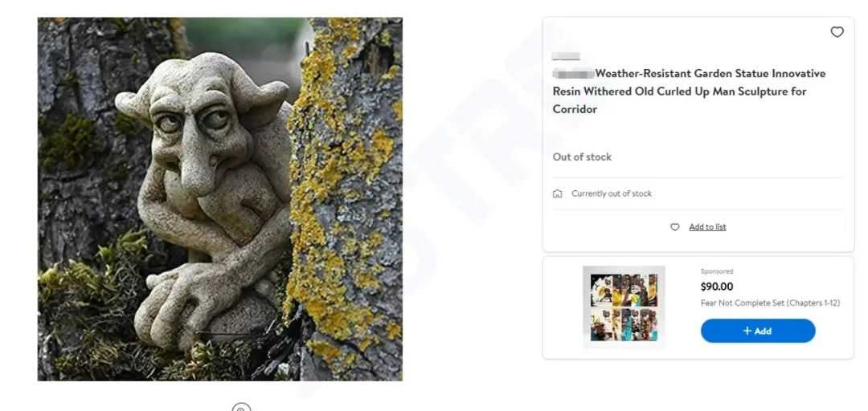This screenshot has width=868, height=411.
Task: Open the sponsored comic set thumbnail
Action: coord(624,307)
